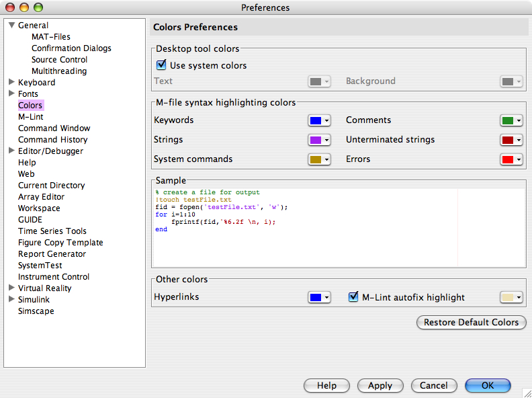This screenshot has width=532, height=398.
Task: Open the Errors red color picker
Action: 511,159
